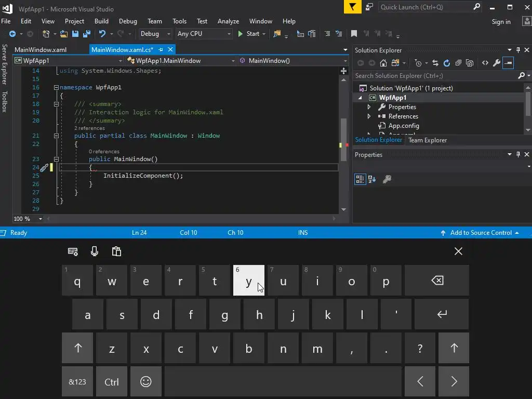The width and height of the screenshot is (532, 399).
Task: Open the clipboard icon on touch keyboard
Action: [x=116, y=251]
